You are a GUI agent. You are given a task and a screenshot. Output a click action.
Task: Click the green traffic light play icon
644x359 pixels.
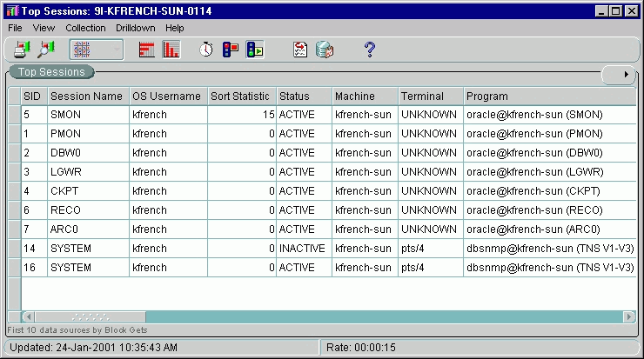(254, 50)
